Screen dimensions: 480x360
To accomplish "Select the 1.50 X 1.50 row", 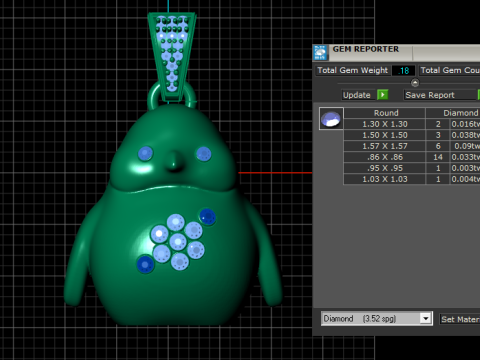I will (x=412, y=135).
